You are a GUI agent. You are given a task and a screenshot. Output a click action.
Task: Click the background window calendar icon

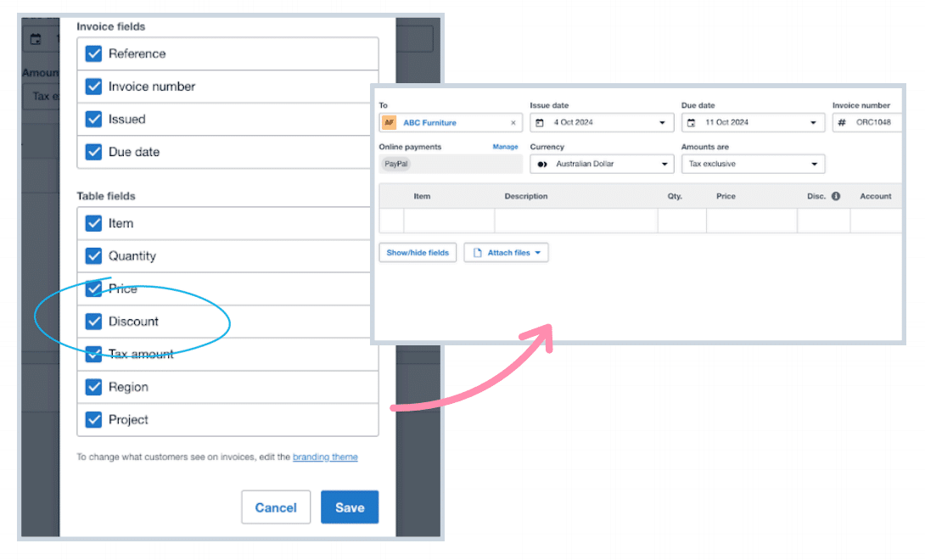36,40
